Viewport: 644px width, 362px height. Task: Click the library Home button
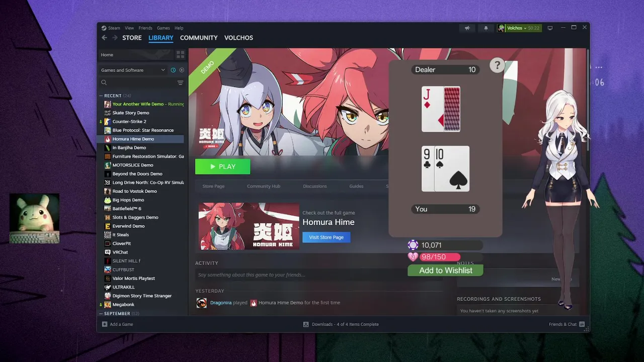click(x=135, y=54)
